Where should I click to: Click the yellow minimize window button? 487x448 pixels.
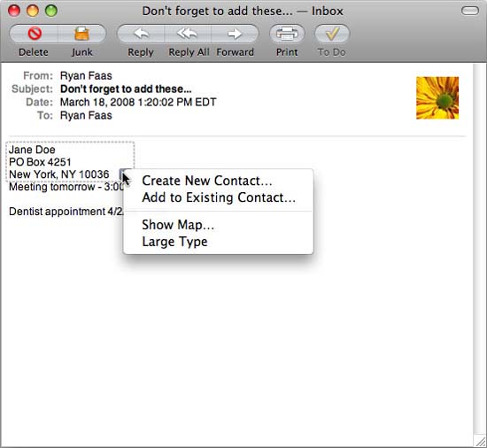tap(33, 11)
